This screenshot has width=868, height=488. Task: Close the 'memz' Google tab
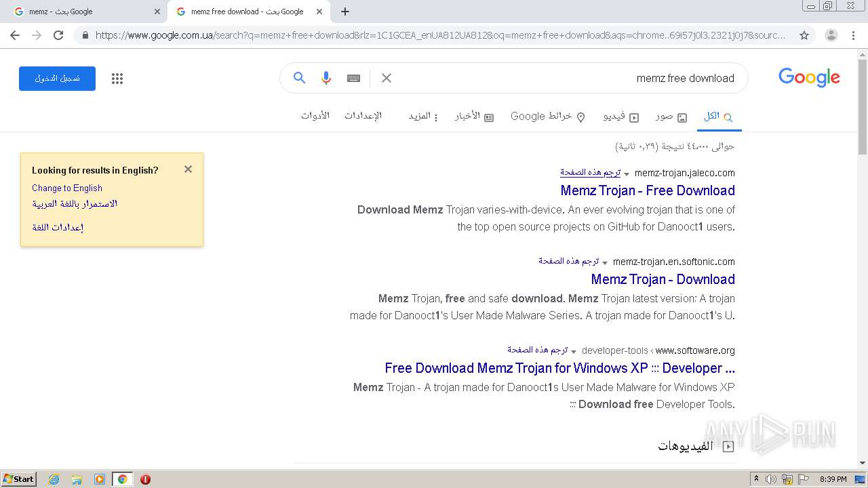[x=157, y=12]
